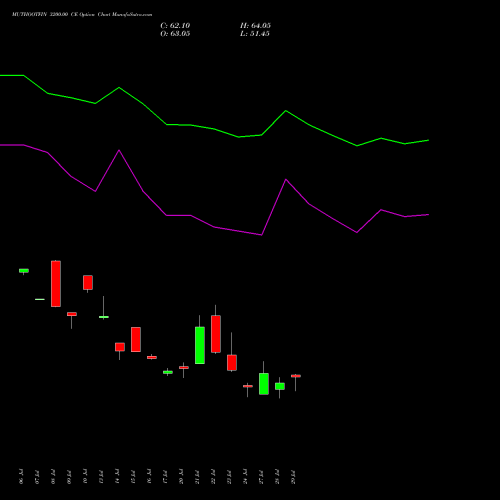The width and height of the screenshot is (500, 500).
Task: Click the high value H: 64.05
Action: point(255,26)
